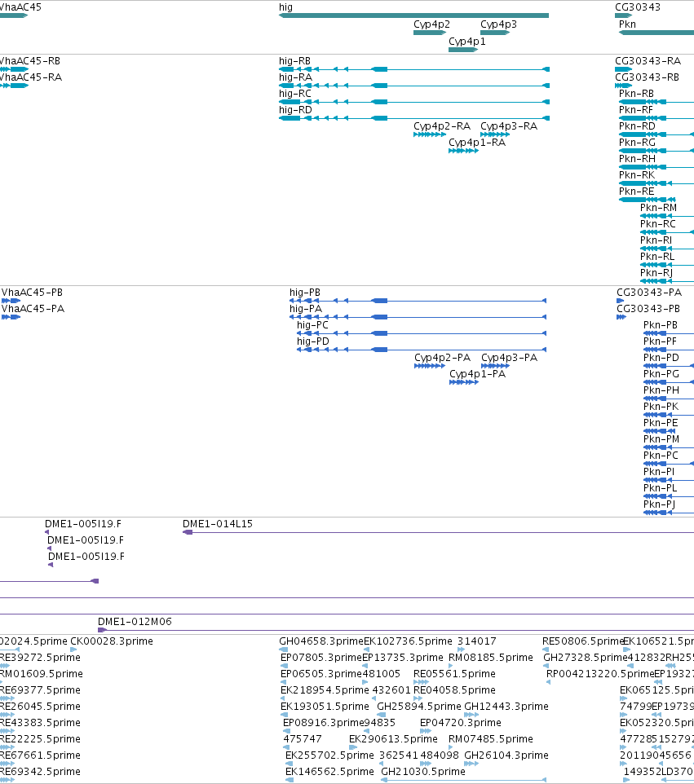Click the Pkn-RF transcript label
The height and width of the screenshot is (784, 694).
(x=636, y=110)
